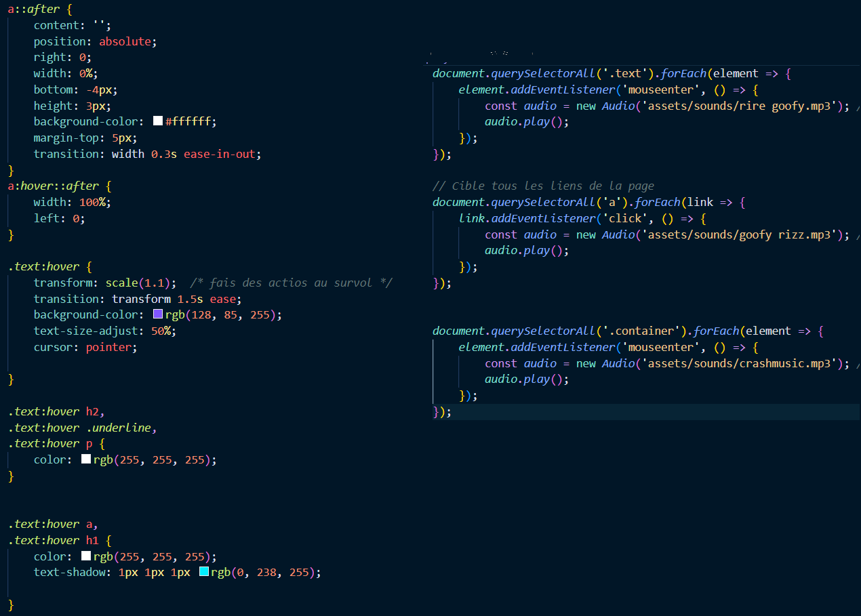This screenshot has height=616, width=861.
Task: Click the white color swatch in the .text:hover h1 rule
Action: point(86,556)
